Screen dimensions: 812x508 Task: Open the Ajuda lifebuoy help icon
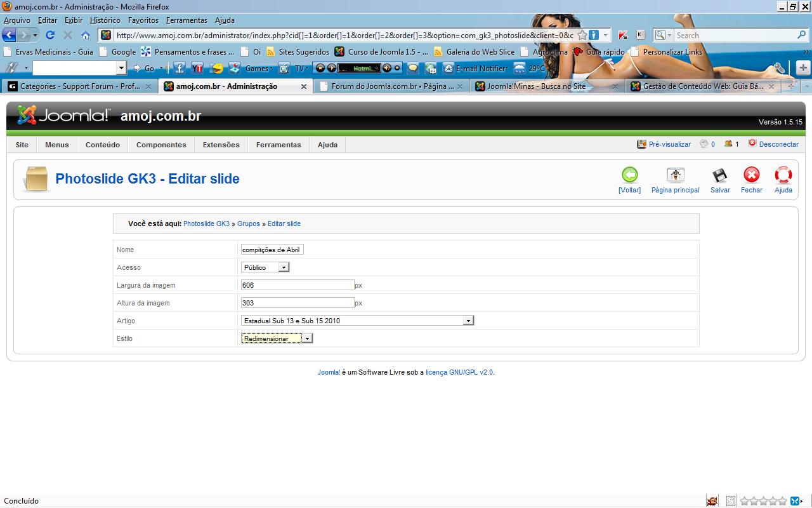click(x=783, y=175)
